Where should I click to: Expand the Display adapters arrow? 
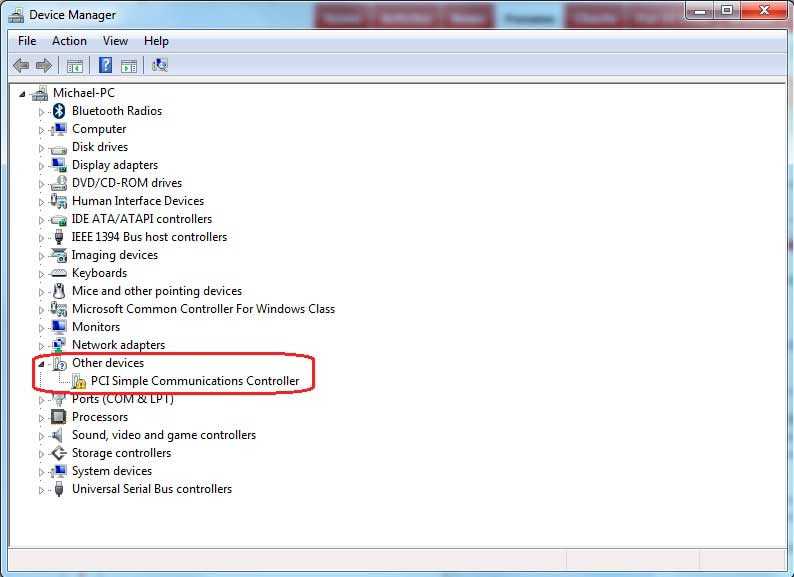pyautogui.click(x=41, y=166)
